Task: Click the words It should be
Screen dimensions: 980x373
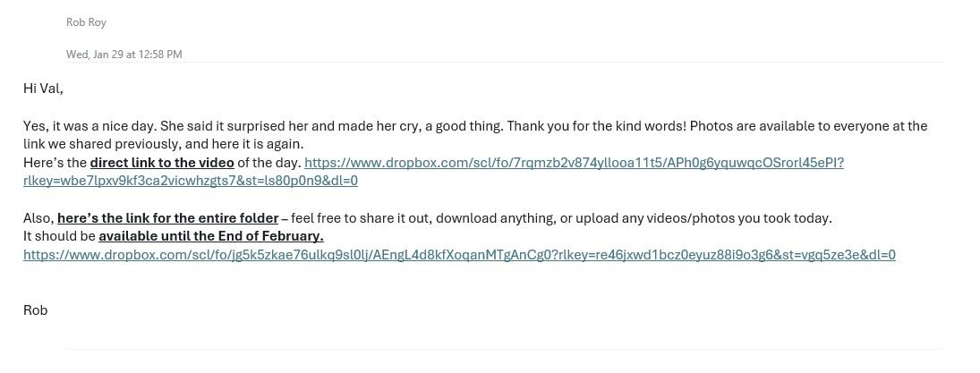Action: (x=59, y=237)
